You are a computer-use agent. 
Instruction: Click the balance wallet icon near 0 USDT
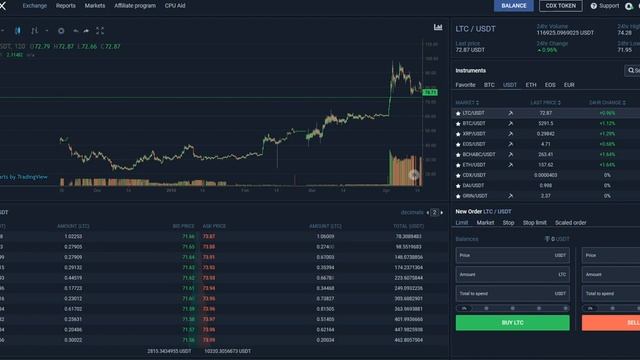point(547,239)
